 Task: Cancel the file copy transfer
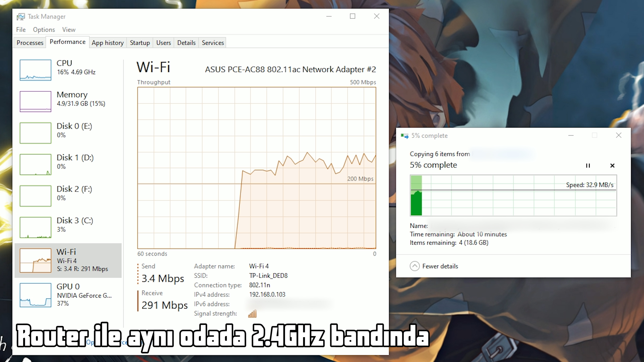coord(612,165)
